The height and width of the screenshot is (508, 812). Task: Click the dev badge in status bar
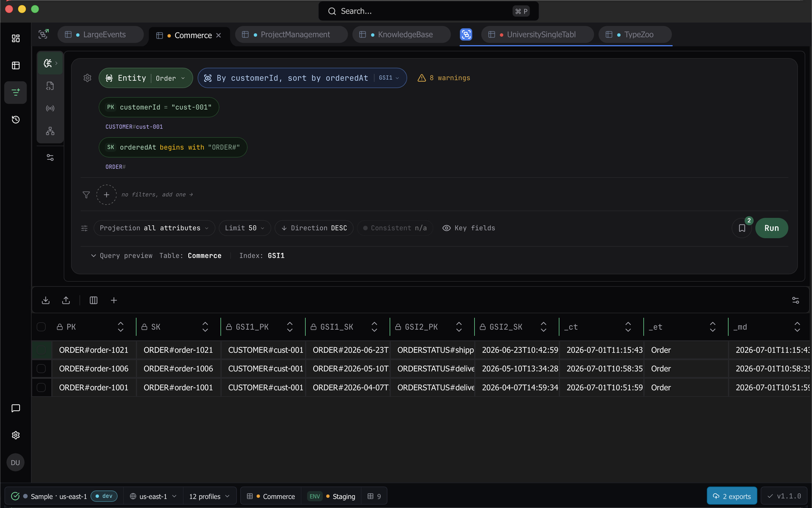tap(104, 496)
